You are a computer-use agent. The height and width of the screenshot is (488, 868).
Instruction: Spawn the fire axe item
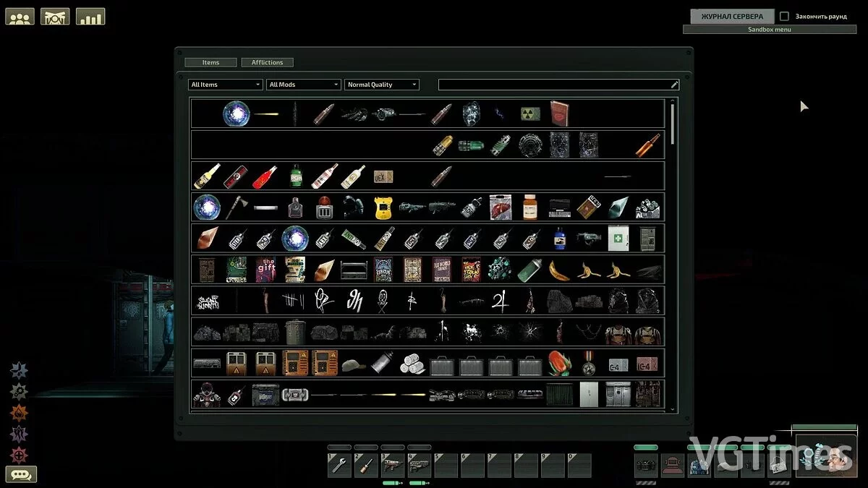coord(236,206)
